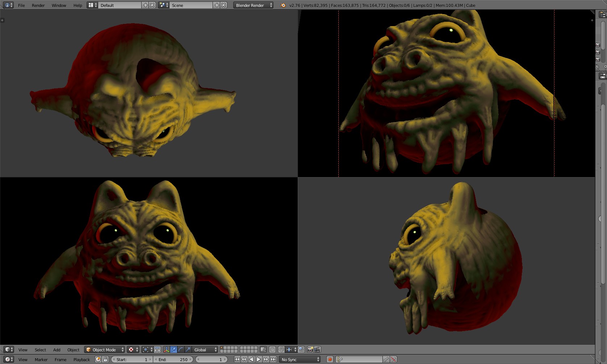Click the Default screen layout name field
The image size is (607, 364).
[120, 5]
